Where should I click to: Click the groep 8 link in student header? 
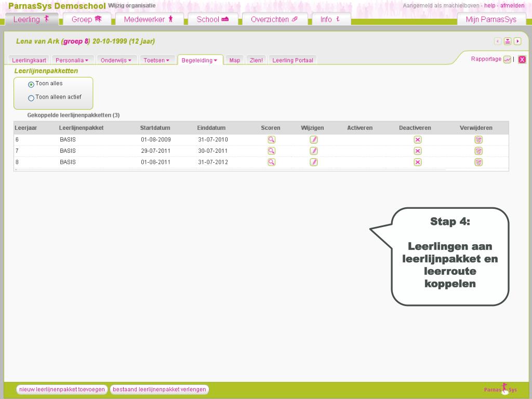(x=76, y=42)
